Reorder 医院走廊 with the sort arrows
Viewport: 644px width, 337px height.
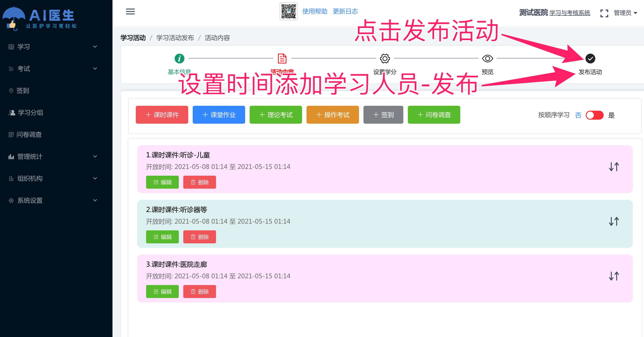pyautogui.click(x=614, y=276)
